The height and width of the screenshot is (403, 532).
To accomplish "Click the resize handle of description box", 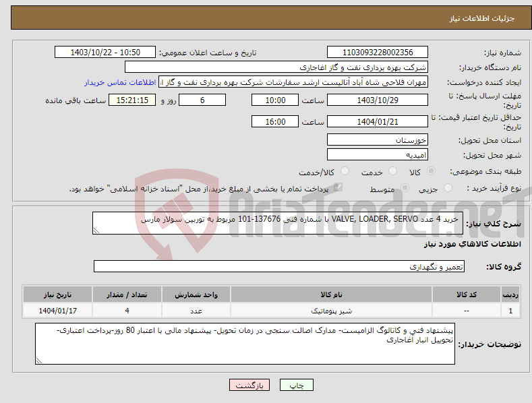I will point(96,230).
